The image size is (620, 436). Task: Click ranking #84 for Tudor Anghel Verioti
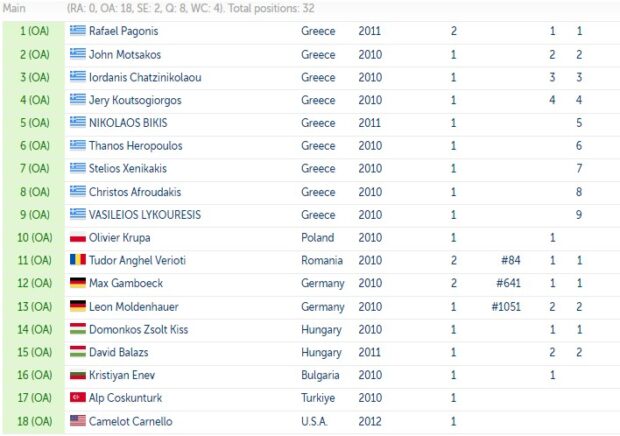coord(510,260)
